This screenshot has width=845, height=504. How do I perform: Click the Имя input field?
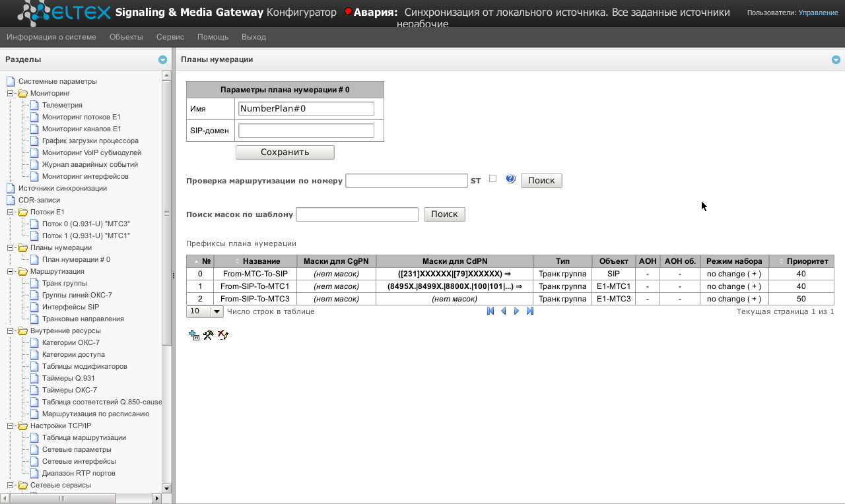point(306,109)
